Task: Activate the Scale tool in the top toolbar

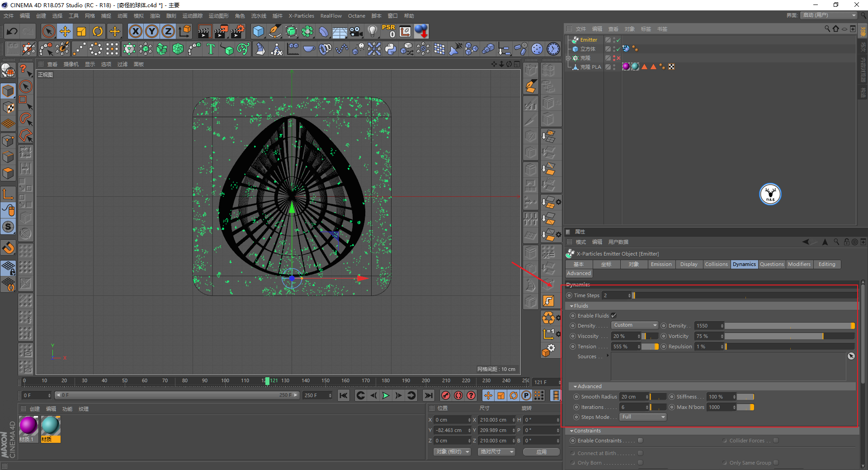Action: pos(81,31)
